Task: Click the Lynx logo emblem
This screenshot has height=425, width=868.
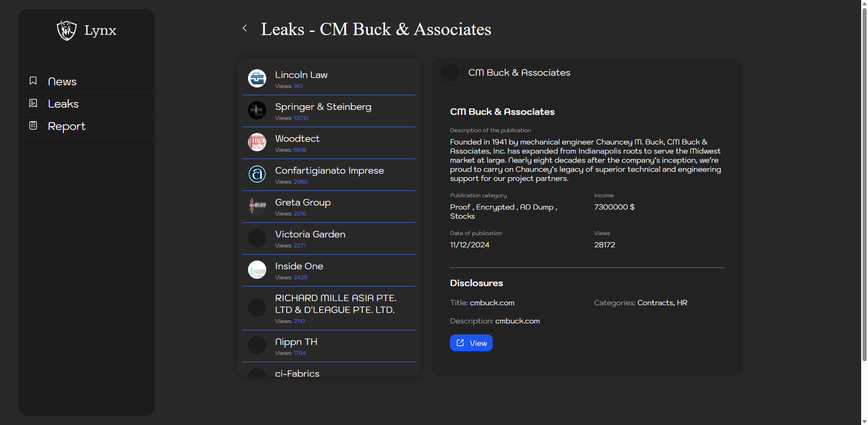Action: click(x=67, y=30)
